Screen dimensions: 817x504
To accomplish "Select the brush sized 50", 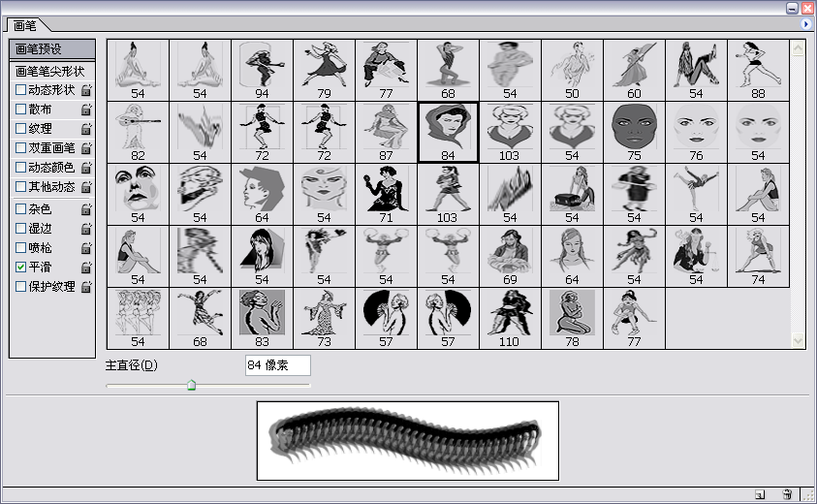I will coord(572,71).
